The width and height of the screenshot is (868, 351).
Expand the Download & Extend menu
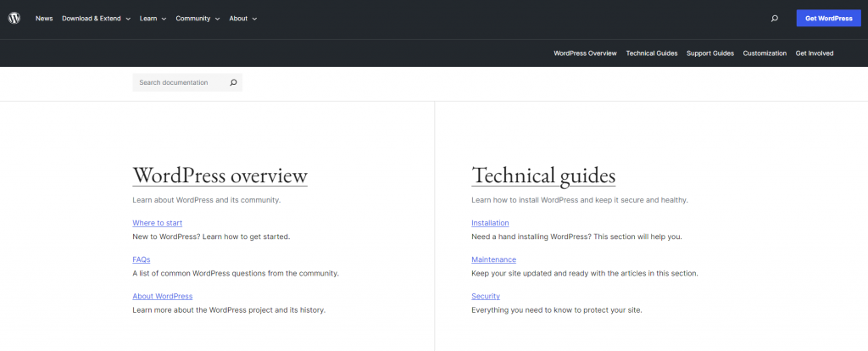(96, 19)
